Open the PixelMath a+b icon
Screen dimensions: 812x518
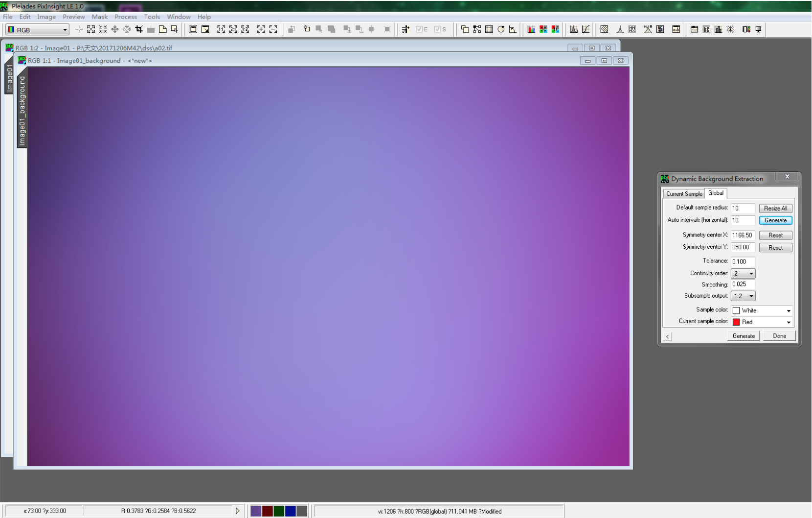[676, 29]
